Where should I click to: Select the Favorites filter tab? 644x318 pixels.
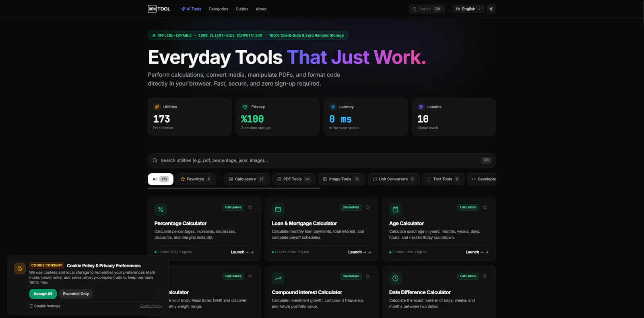[x=196, y=179]
